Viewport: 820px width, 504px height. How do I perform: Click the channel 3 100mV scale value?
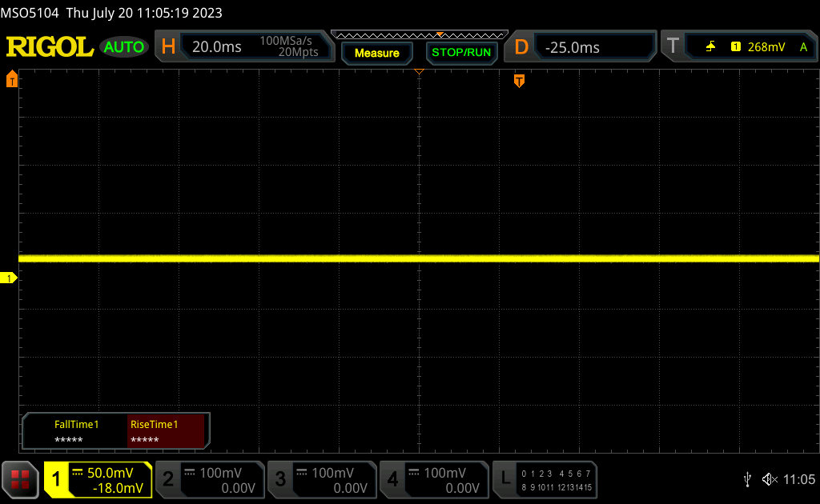tap(332, 473)
